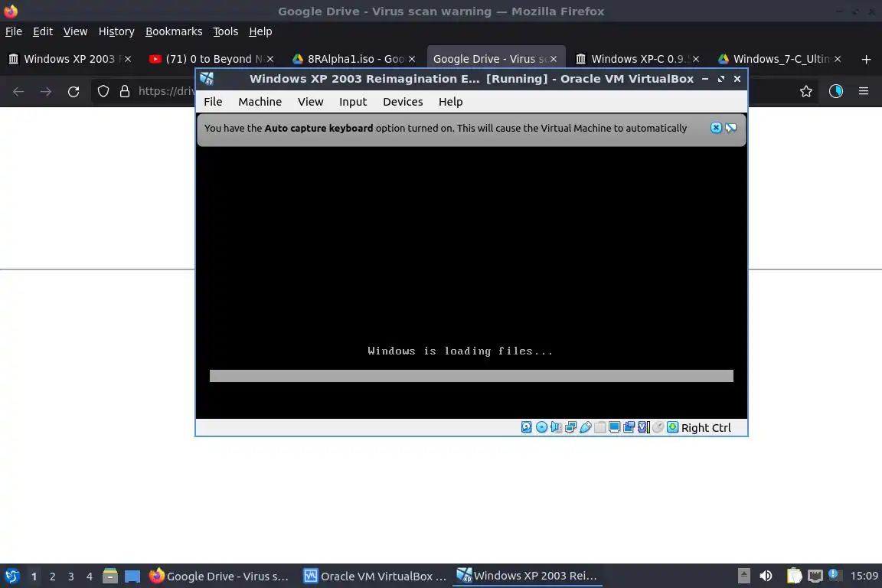Bookmark this page with the star
Viewport: 882px width, 588px height.
805,91
